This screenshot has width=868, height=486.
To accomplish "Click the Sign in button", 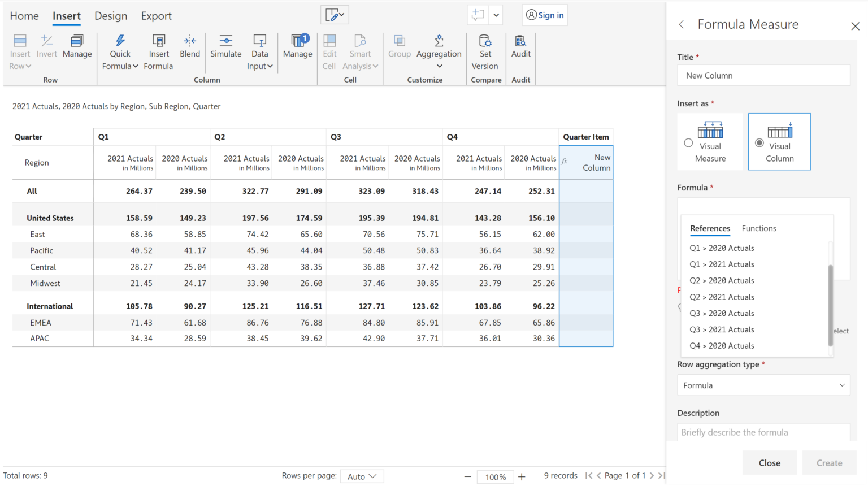I will tap(544, 15).
